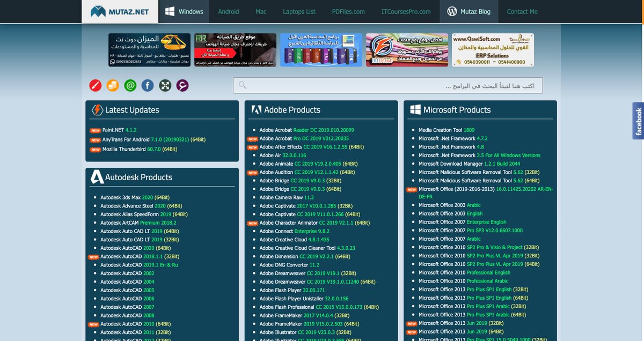Click the dark green expand arrows icon
644x341 pixels.
pos(165,85)
